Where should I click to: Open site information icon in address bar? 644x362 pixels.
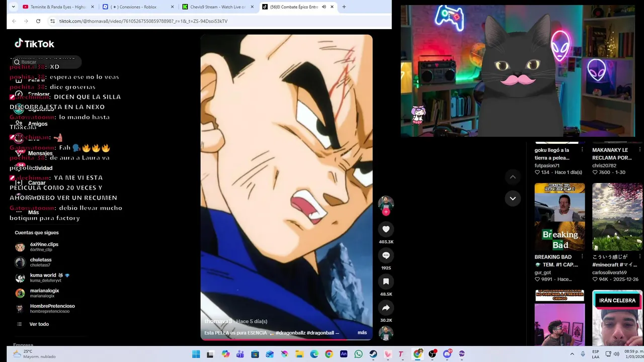pyautogui.click(x=52, y=21)
